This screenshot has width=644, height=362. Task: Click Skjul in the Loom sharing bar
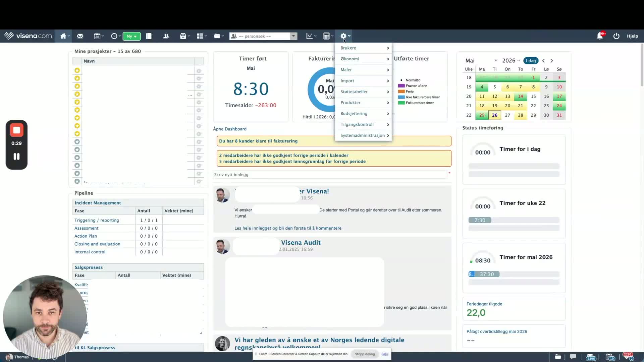click(x=385, y=354)
